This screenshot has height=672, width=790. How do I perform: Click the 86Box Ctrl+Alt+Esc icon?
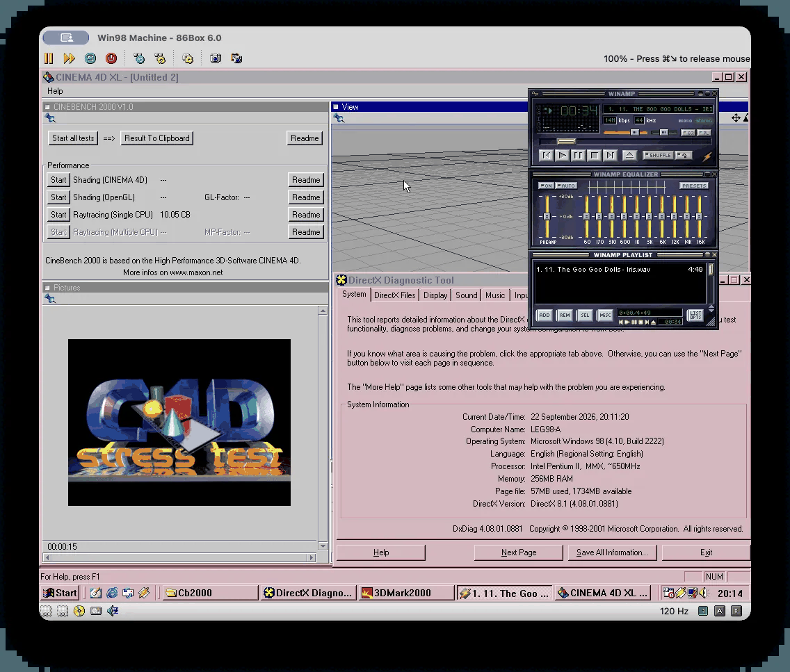pos(160,58)
